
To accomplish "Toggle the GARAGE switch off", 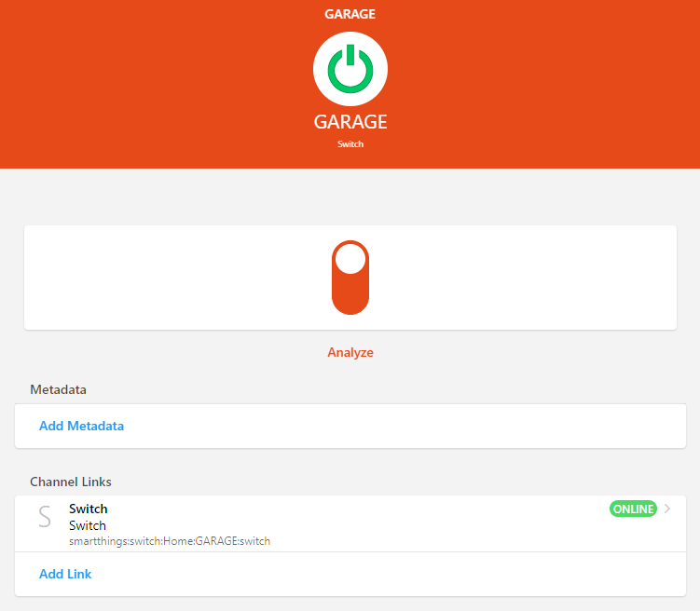I will [x=350, y=278].
